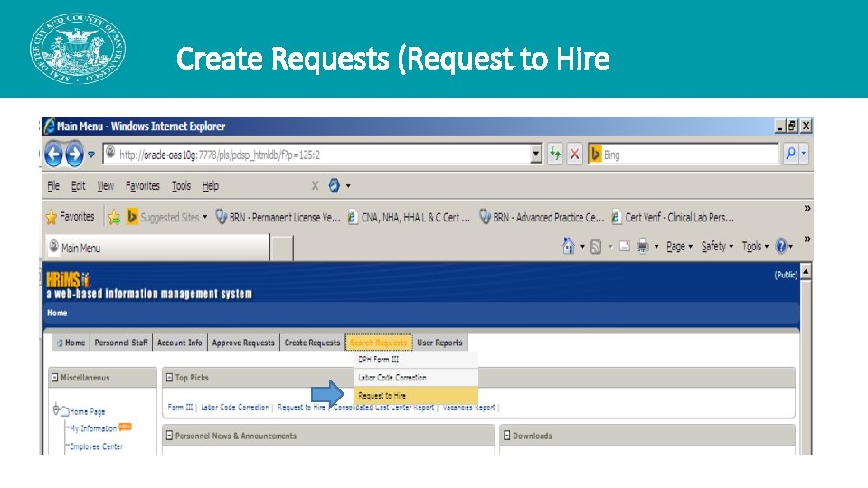868x488 pixels.
Task: Expand Home Page tree node
Action: 56,410
